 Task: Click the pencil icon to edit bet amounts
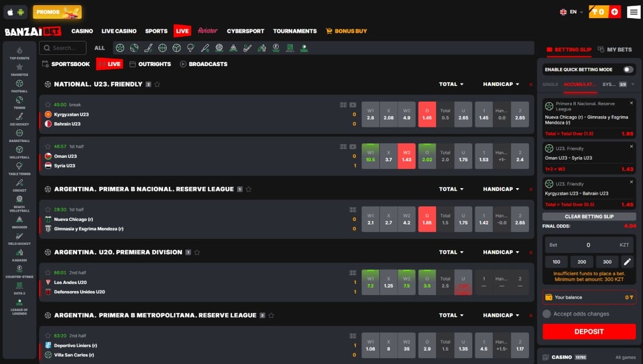coord(627,262)
